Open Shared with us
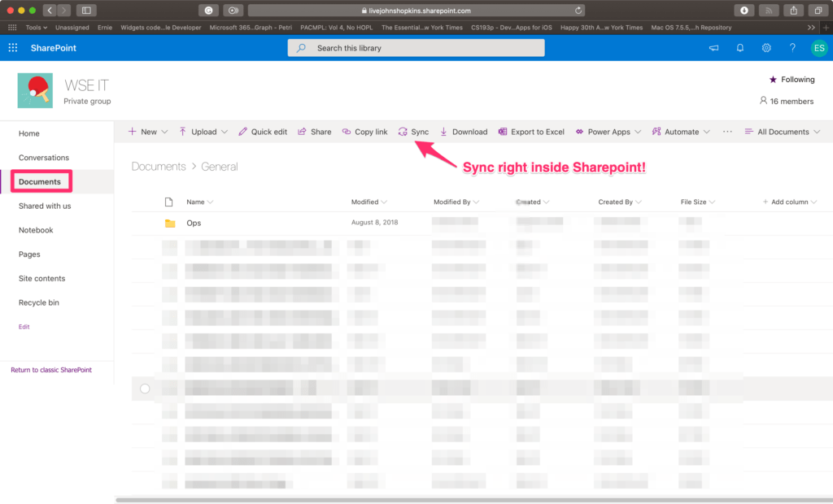The image size is (833, 504). [45, 206]
